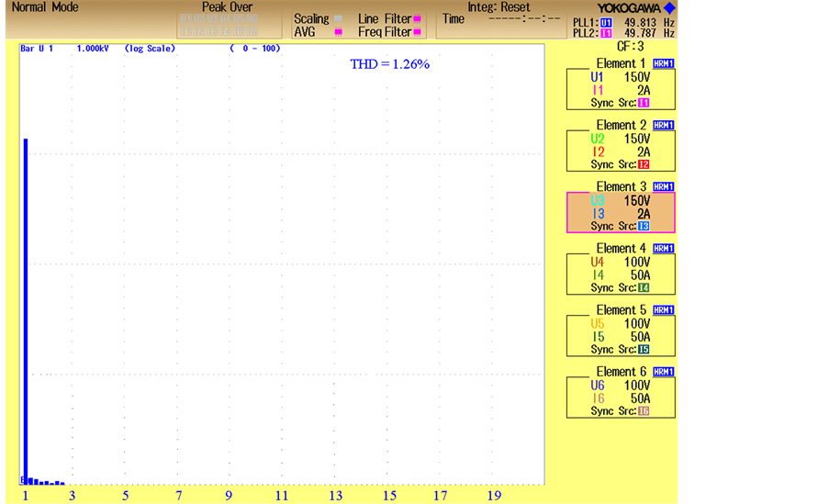Click the Integ: Reset status
829x504 pixels.
[x=499, y=7]
